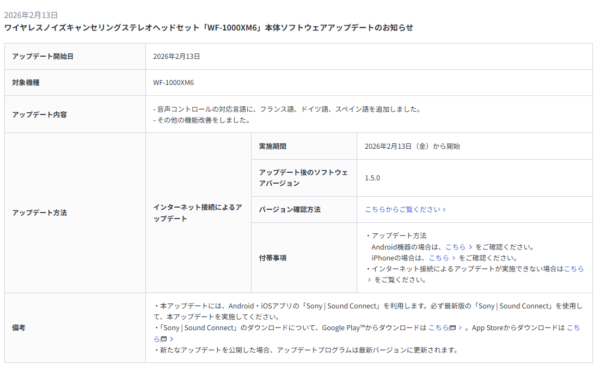Viewport: 600px width, 370px height.
Task: Click the '実施期間' header cell
Action: coord(304,146)
